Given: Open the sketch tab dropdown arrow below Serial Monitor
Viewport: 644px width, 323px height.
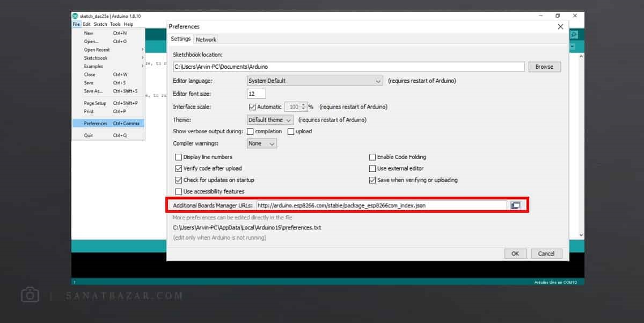Looking at the screenshot, I should (x=573, y=47).
